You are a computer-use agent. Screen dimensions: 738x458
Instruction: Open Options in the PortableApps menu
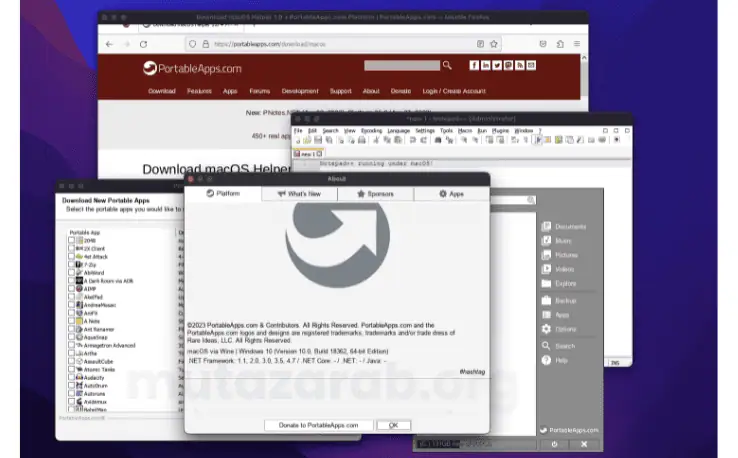tap(559, 329)
